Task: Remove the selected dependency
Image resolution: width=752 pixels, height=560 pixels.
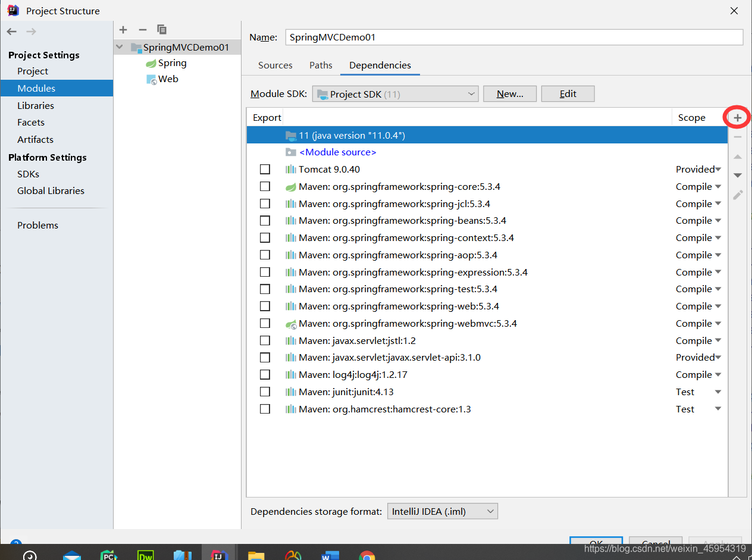Action: pos(738,137)
